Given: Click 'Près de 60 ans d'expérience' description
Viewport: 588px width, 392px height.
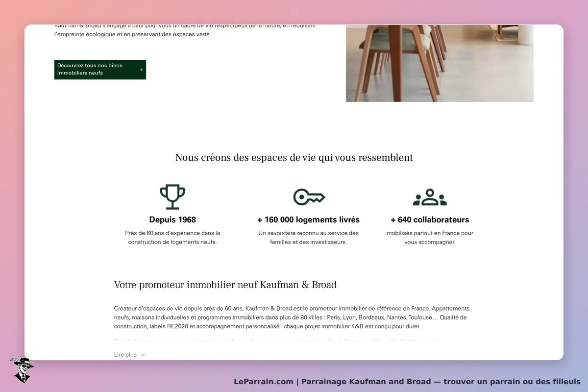Looking at the screenshot, I should point(172,238).
